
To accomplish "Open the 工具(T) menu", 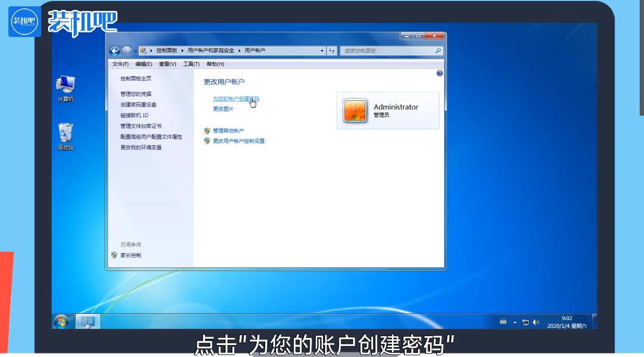I will (191, 64).
